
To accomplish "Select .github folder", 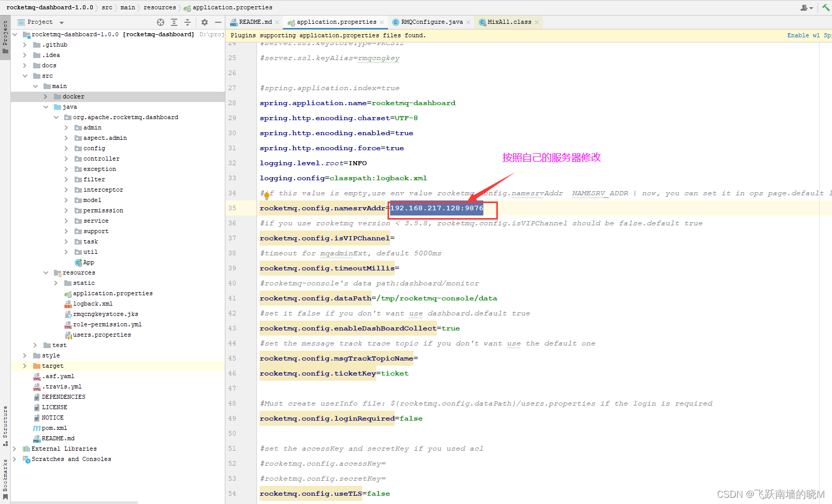I will [x=54, y=45].
